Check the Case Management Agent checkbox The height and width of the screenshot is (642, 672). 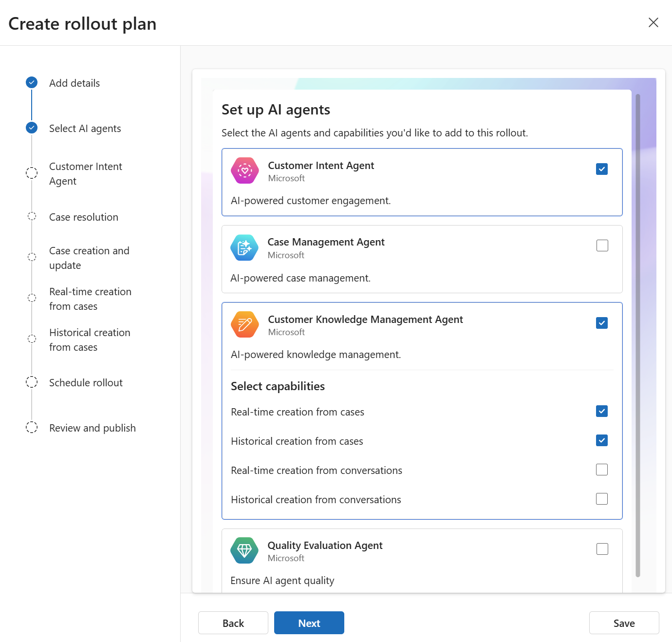click(602, 245)
